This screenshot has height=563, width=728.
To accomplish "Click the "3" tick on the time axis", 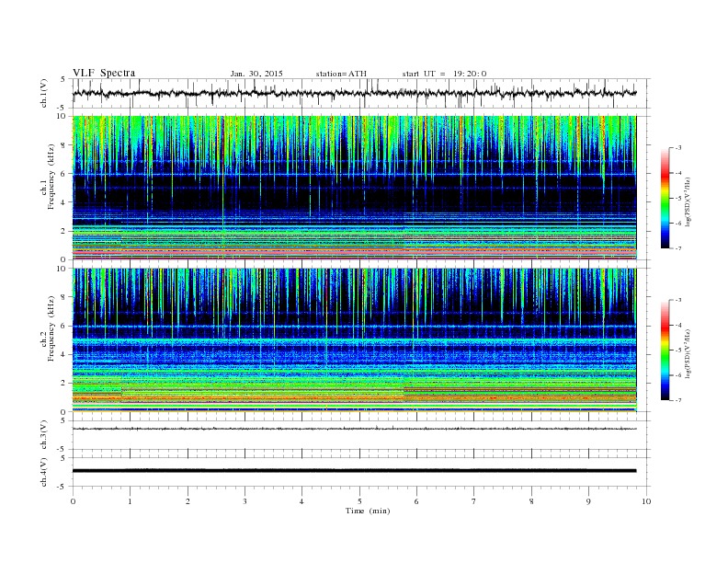I will click(x=245, y=501).
